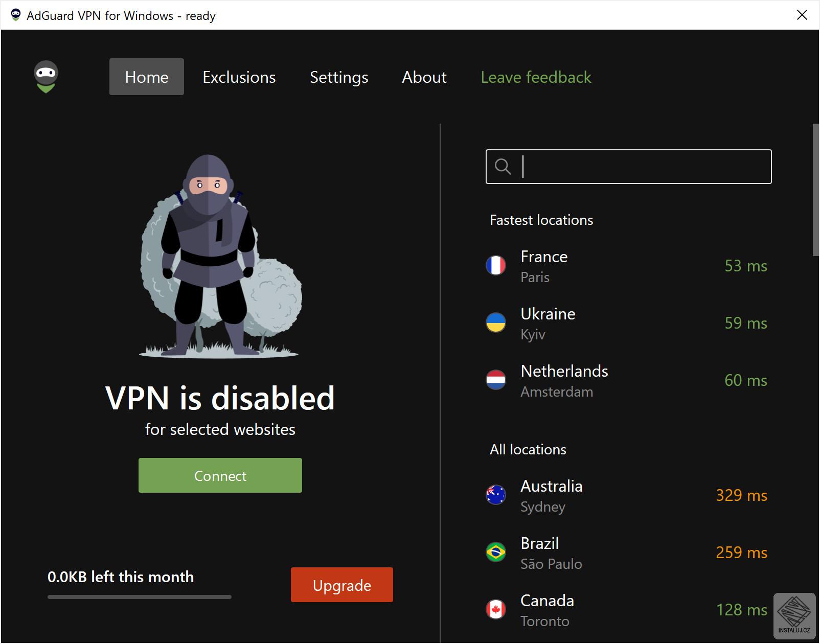The height and width of the screenshot is (644, 820).
Task: Click the AdGuard VPN ninja logo
Action: (46, 77)
